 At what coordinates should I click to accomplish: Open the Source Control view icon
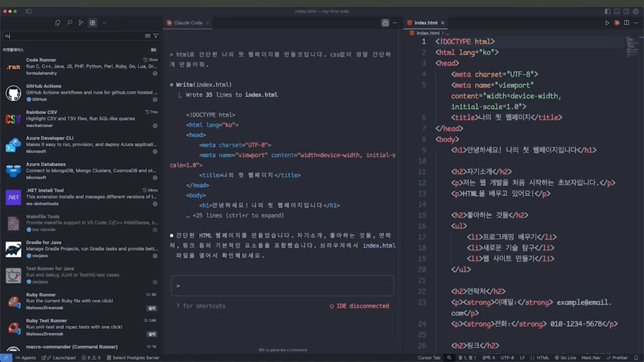coord(81,23)
